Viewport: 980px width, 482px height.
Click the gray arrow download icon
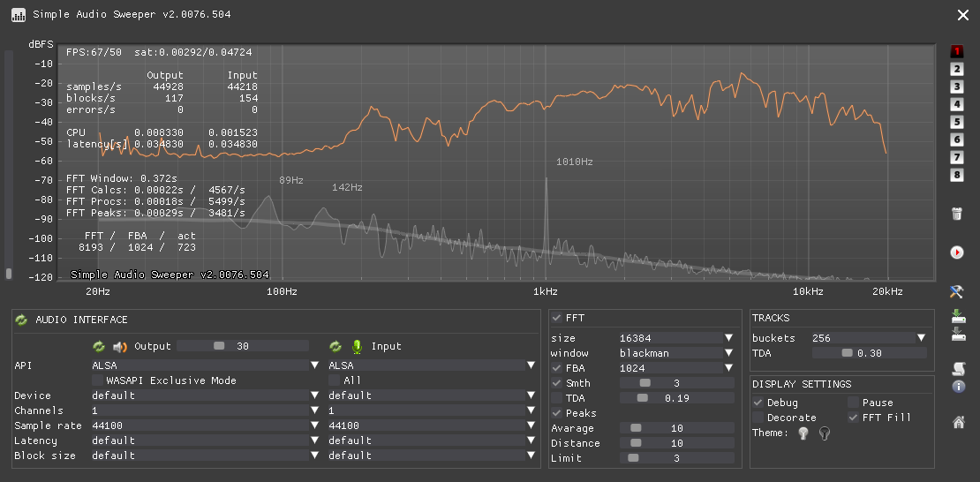[958, 334]
